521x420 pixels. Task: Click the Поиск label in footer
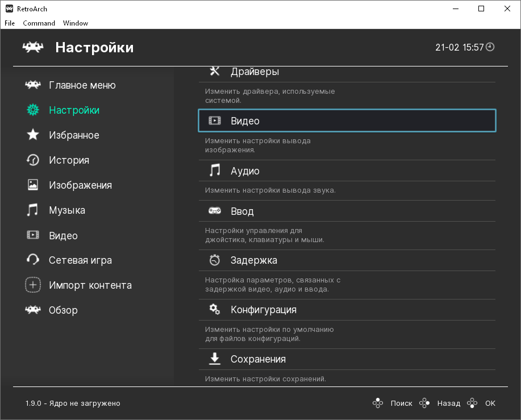tap(401, 403)
